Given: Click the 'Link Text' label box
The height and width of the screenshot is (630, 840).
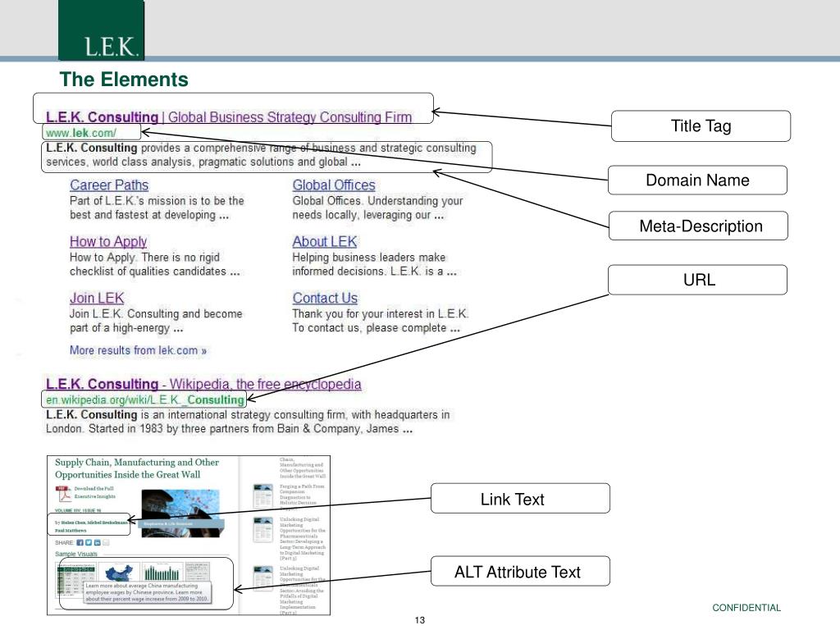Looking at the screenshot, I should pos(520,499).
